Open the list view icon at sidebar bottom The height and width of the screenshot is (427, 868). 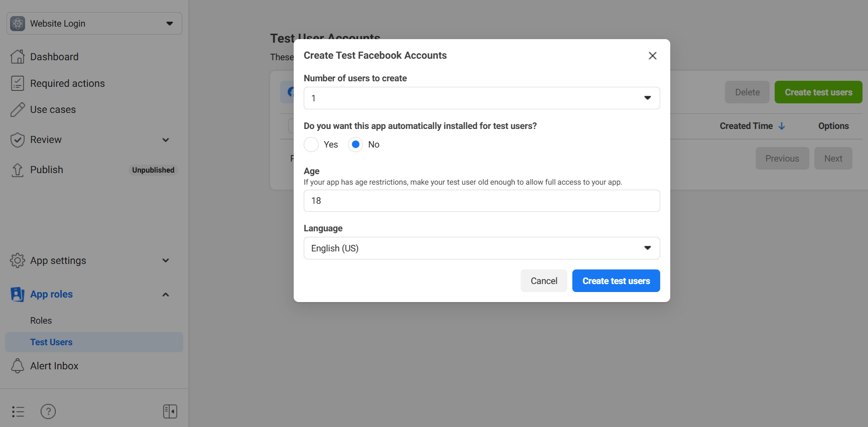tap(18, 412)
